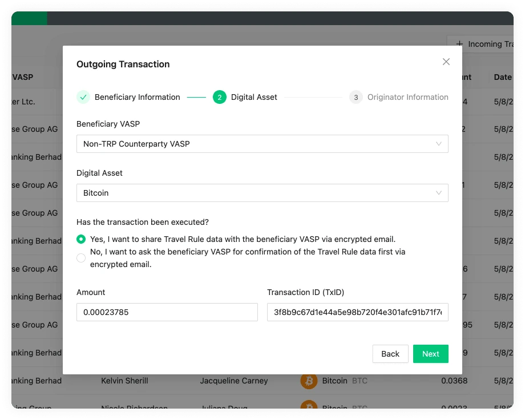Select the Originator Information step label
525x420 pixels.
408,97
